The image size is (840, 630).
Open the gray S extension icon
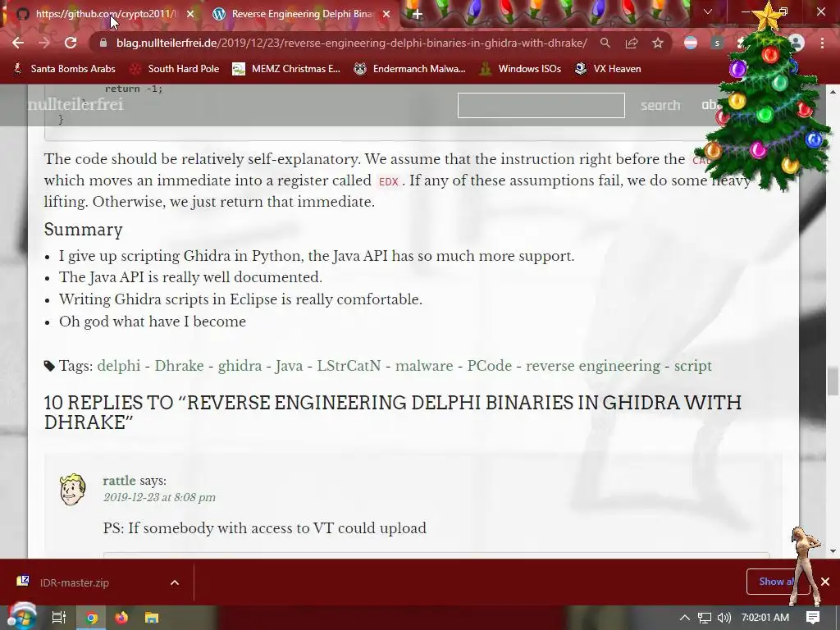tap(717, 43)
